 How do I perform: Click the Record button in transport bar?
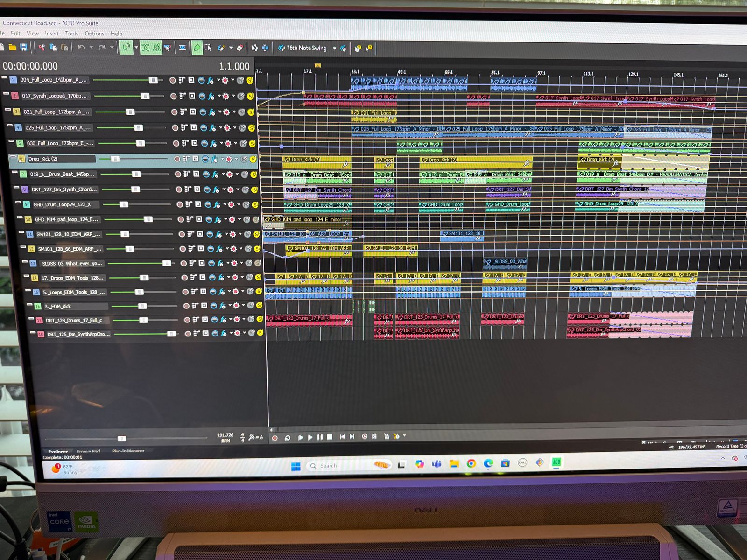click(275, 438)
